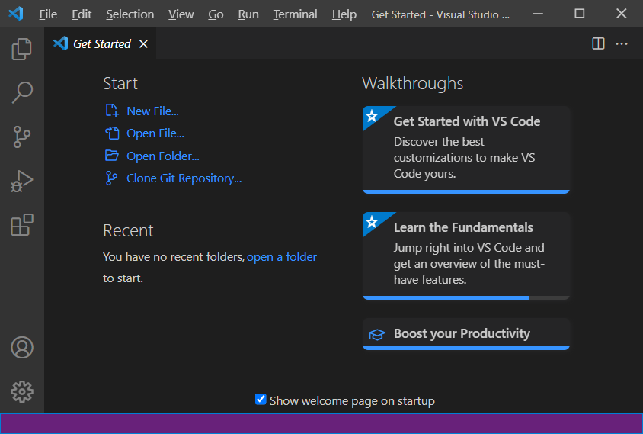The height and width of the screenshot is (434, 643).
Task: Click progress bar under Boost your Productivity
Action: [466, 348]
